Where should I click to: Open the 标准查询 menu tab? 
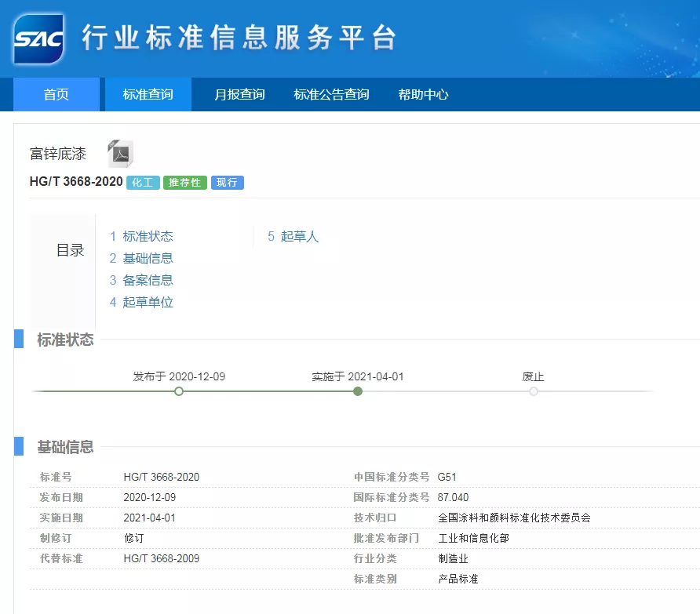coord(148,94)
